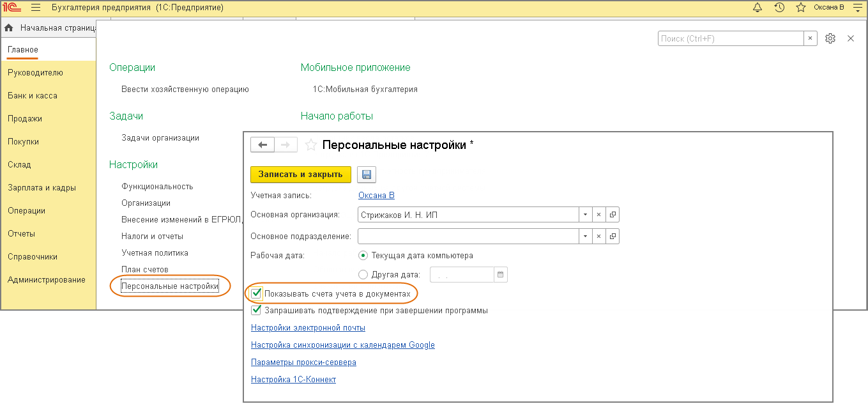Add Персональные настройки to favorites star
868x404 pixels.
(x=311, y=145)
